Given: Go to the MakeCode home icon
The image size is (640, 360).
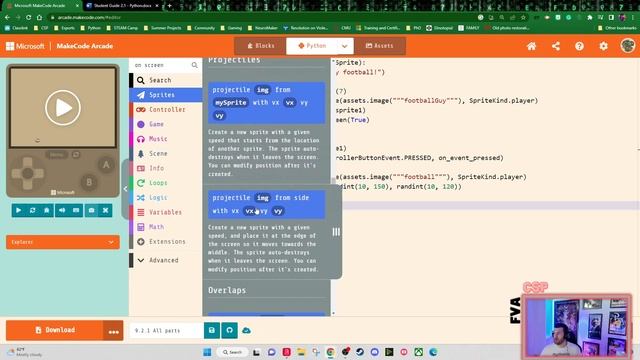Looking at the screenshot, I should (x=531, y=46).
